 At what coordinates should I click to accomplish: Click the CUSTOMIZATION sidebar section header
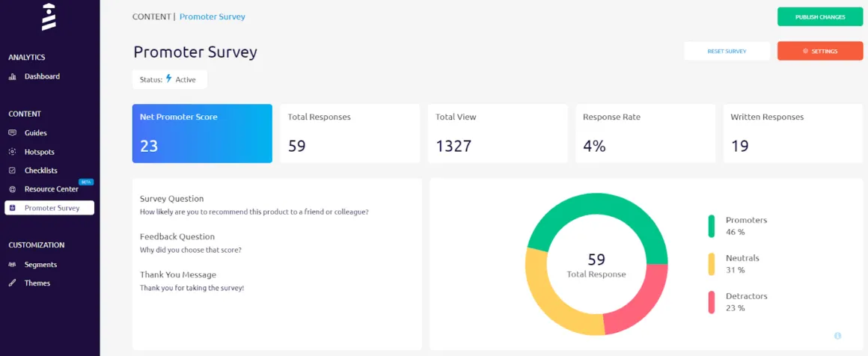click(x=37, y=245)
